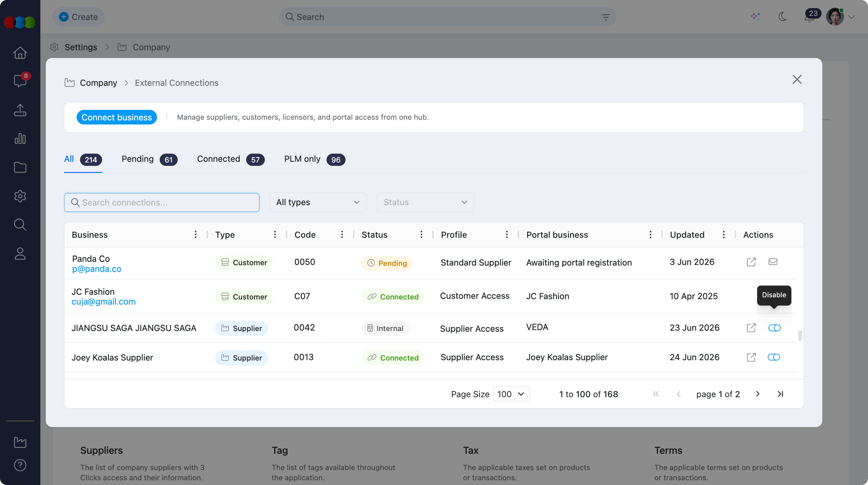Open analytics bar chart sidebar icon

20,139
